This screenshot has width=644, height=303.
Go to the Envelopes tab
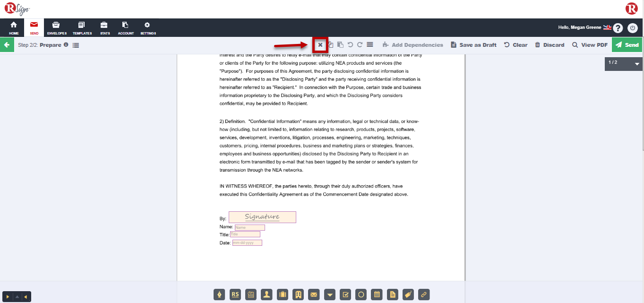[x=57, y=28]
